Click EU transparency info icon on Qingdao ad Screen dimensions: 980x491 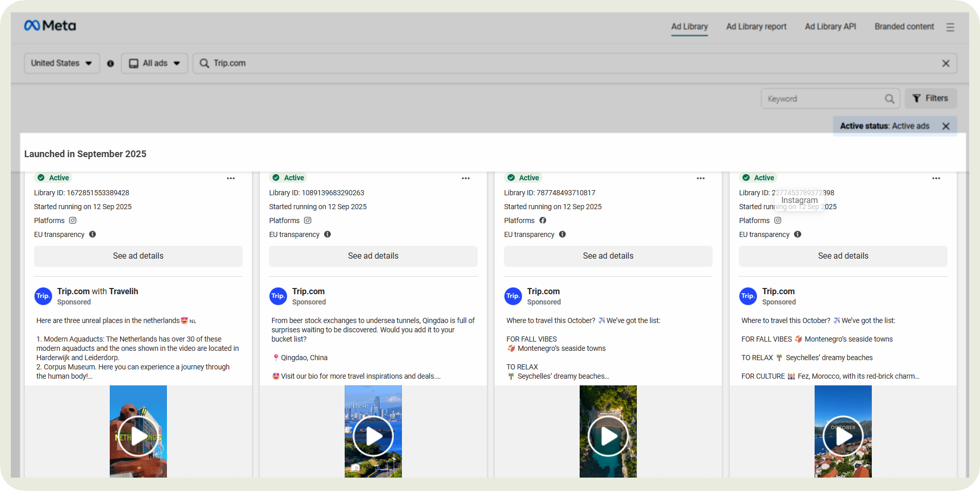[328, 234]
